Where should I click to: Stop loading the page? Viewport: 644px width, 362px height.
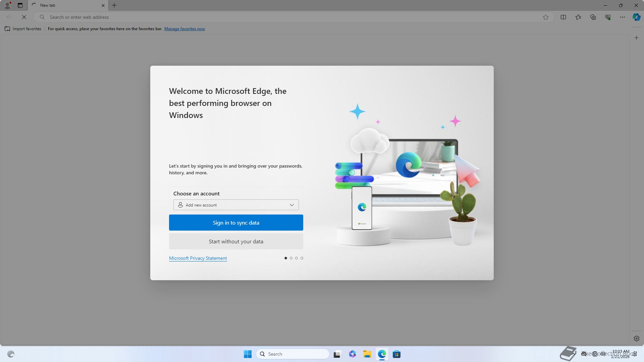point(24,17)
